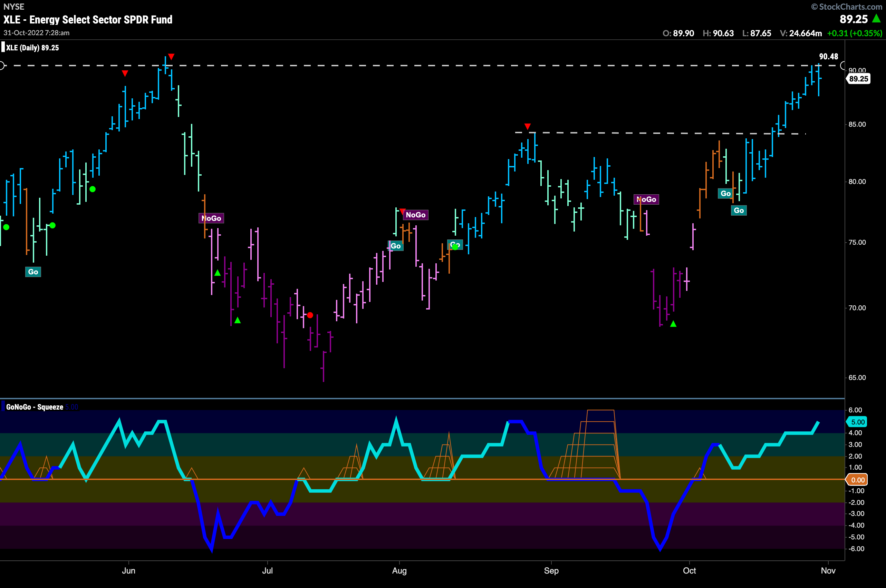Select the GoNoGo - Squeeze indicator label

coord(35,407)
